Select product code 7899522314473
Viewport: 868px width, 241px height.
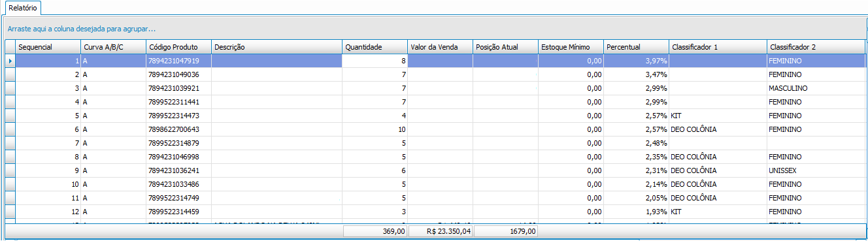point(179,116)
